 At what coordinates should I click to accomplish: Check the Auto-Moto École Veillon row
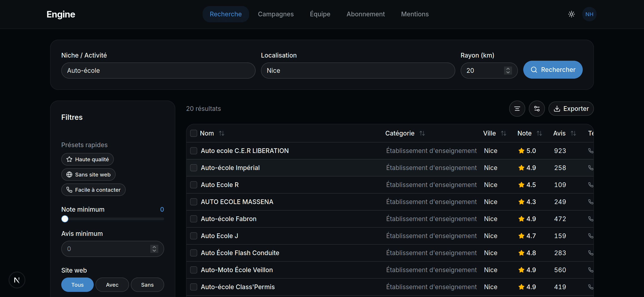coord(193,270)
